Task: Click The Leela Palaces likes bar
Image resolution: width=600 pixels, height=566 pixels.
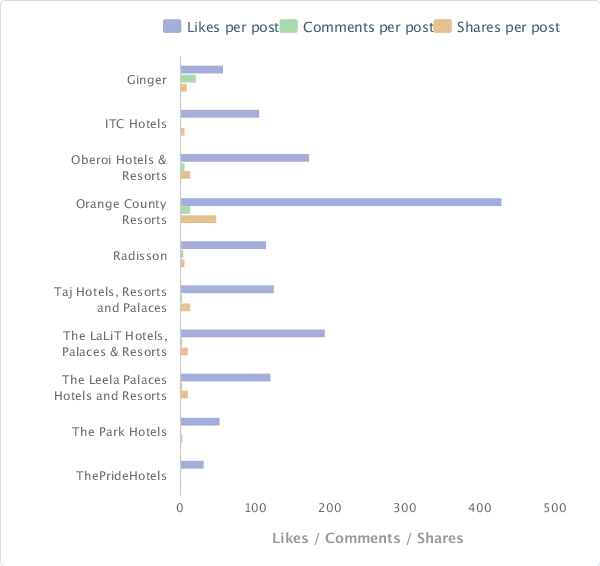Action: [x=225, y=378]
